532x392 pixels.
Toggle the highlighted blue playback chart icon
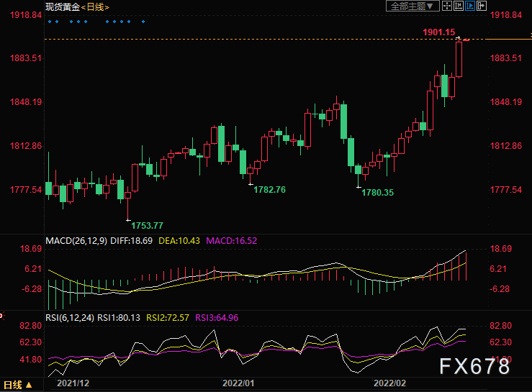[x=470, y=6]
